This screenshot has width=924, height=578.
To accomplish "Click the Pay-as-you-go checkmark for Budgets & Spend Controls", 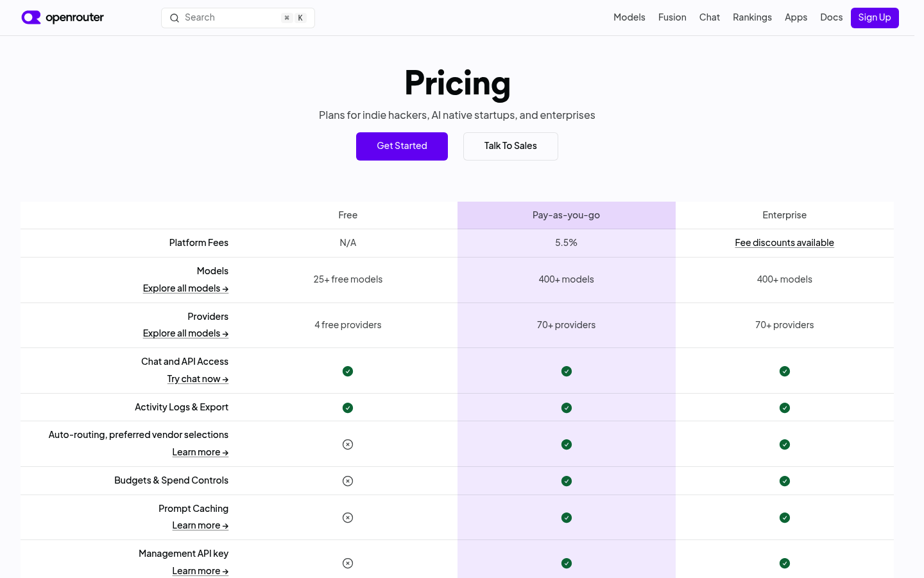I will click(x=567, y=481).
